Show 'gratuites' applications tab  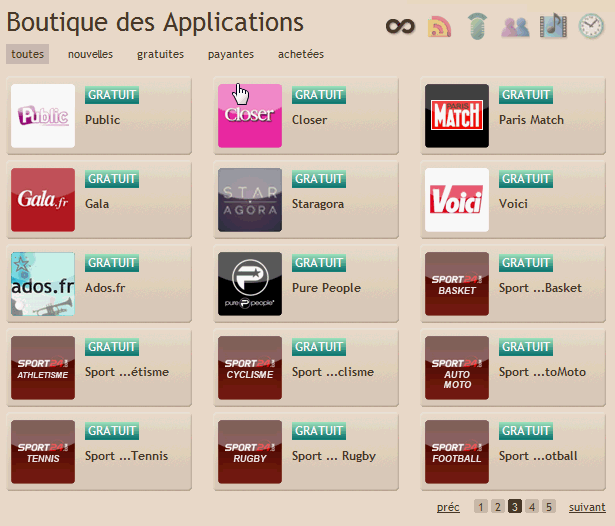coord(160,54)
